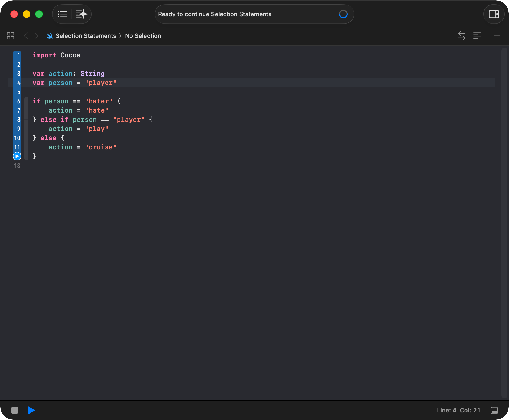Add a new editor with plus icon
The height and width of the screenshot is (420, 509).
point(497,36)
